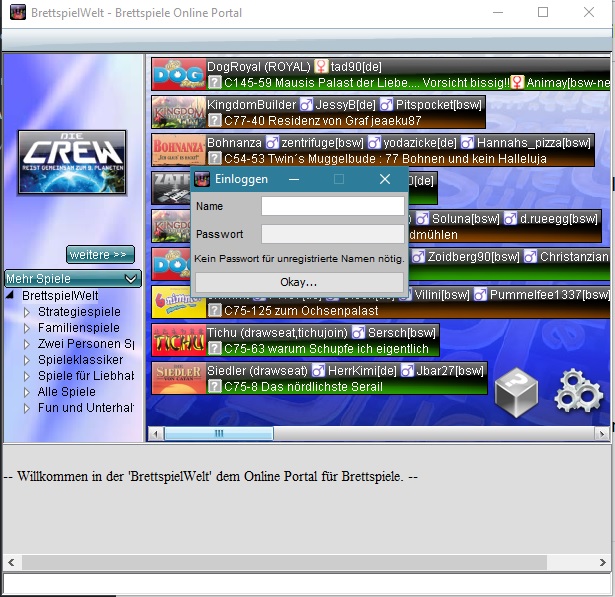Click the game list horizontal scrollbar thumb
The image size is (615, 597).
pos(219,433)
